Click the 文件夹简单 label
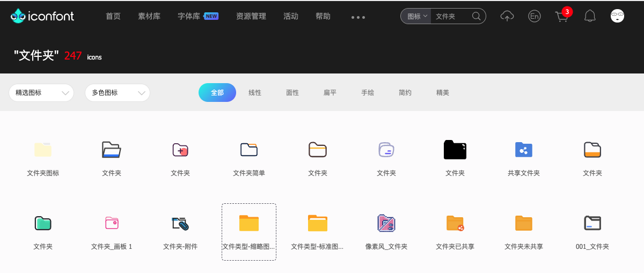This screenshot has height=273, width=644. coord(249,173)
